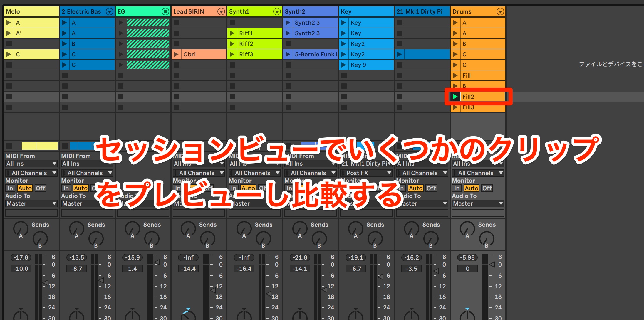The height and width of the screenshot is (320, 644).
Task: Launch the Melo clip A'
Action: [x=9, y=33]
